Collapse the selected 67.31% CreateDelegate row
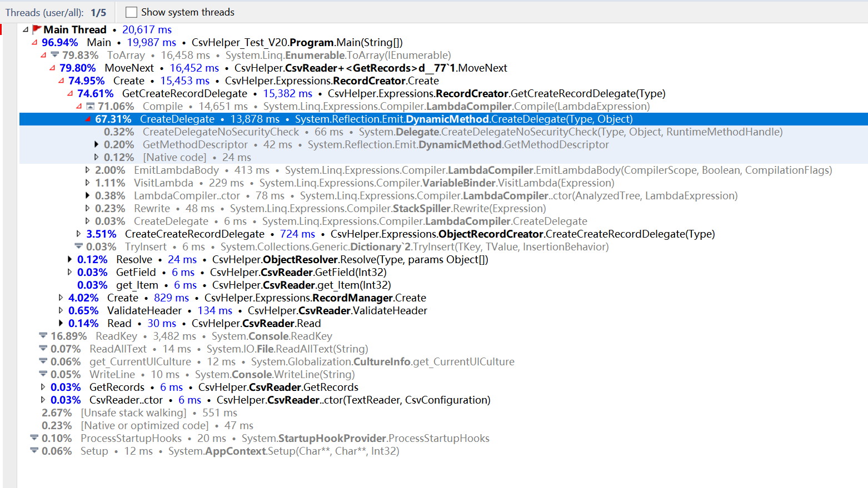The height and width of the screenshot is (488, 868). pyautogui.click(x=88, y=119)
